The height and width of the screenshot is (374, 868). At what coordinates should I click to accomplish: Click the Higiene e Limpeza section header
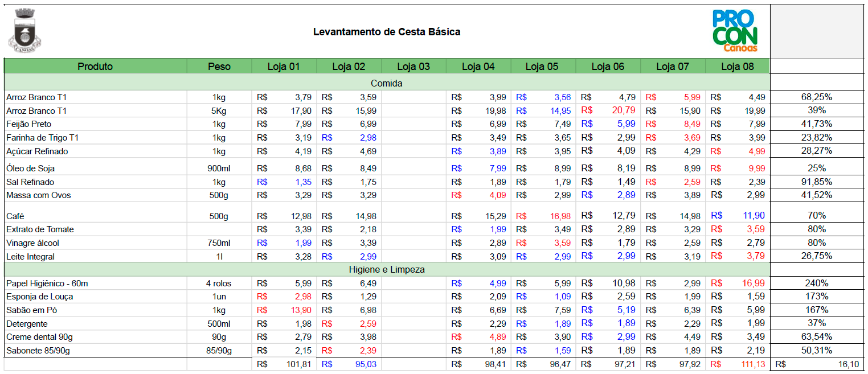pos(387,269)
